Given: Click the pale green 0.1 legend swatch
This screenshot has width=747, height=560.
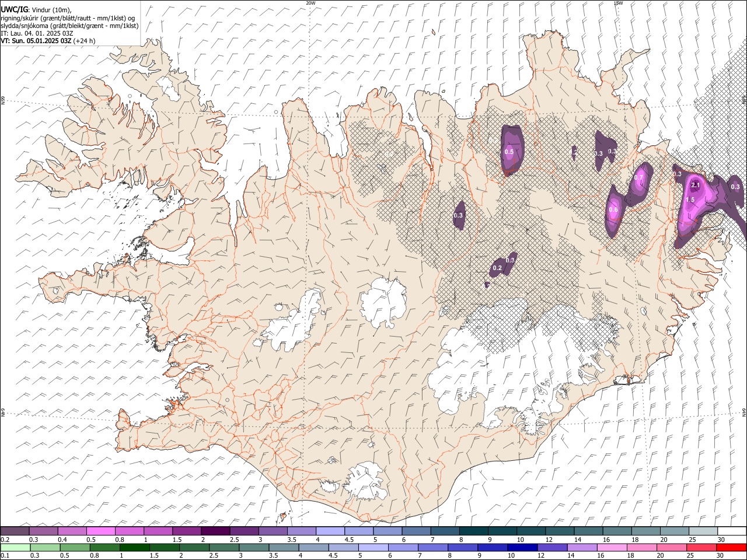Looking at the screenshot, I should point(15,547).
